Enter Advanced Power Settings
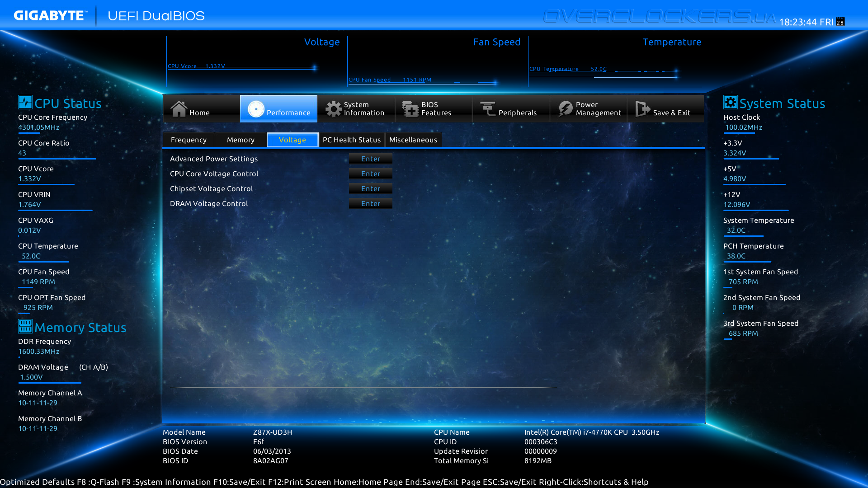868x488 pixels. tap(371, 159)
